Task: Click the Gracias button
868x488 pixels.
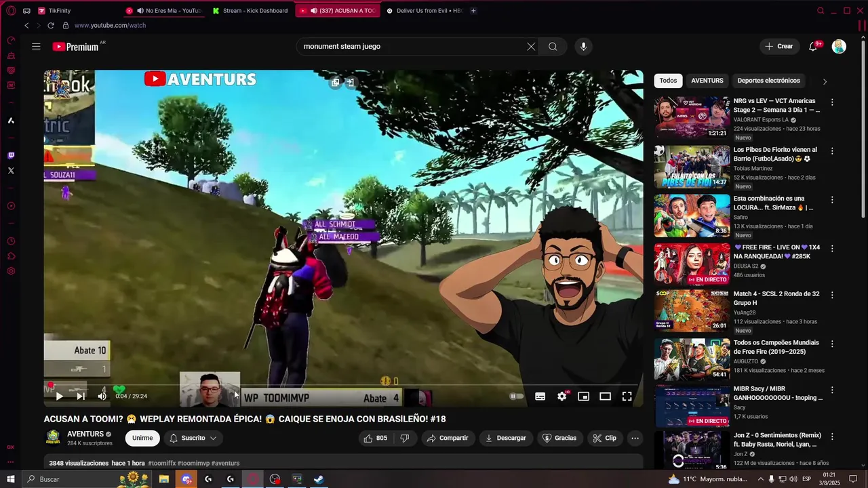Action: pyautogui.click(x=559, y=438)
